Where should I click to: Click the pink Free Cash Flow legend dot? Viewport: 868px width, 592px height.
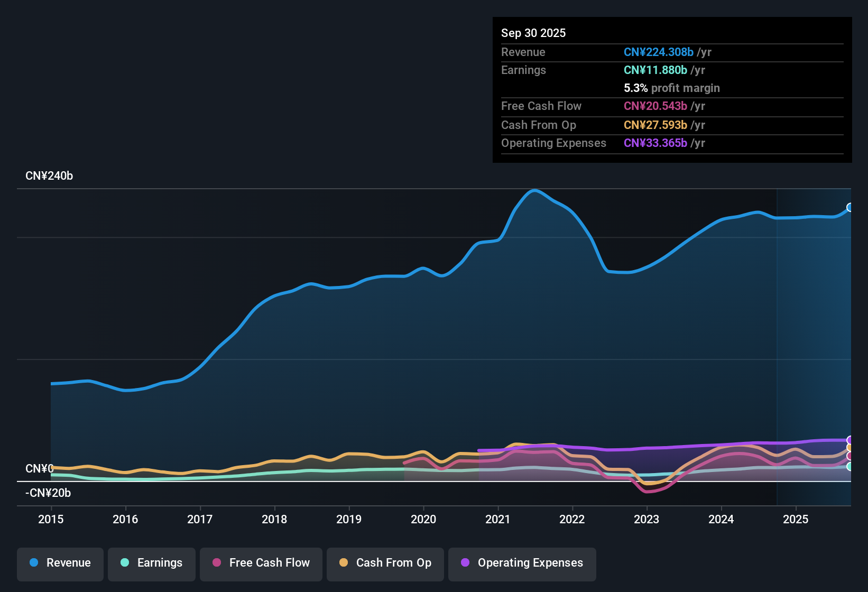tap(216, 563)
